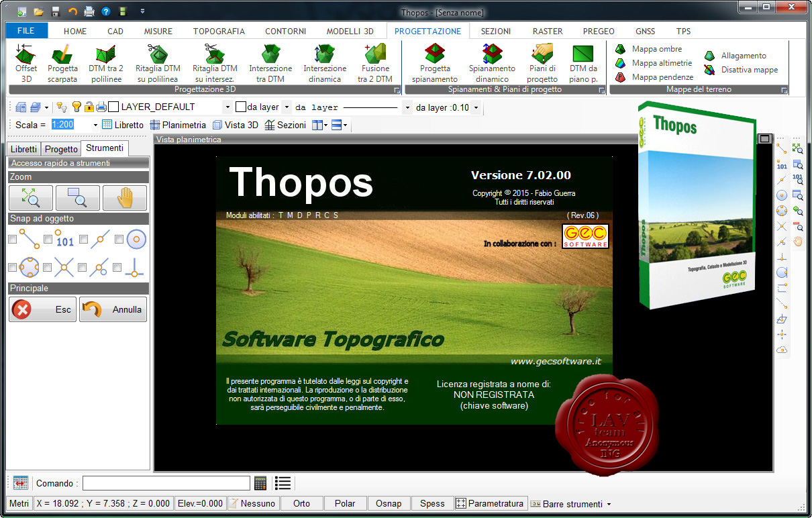This screenshot has width=812, height=518.
Task: Expand Mappe del terreno group launcher
Action: click(784, 90)
